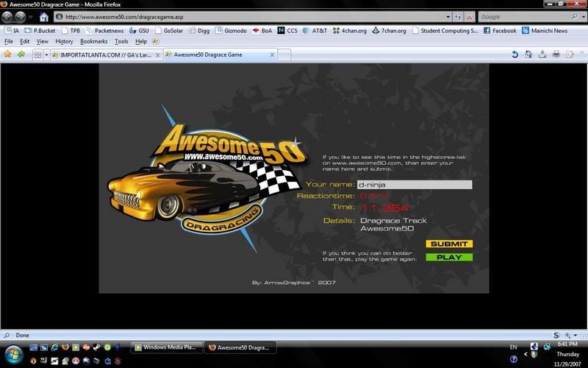Open the BoA bookmark
Image resolution: width=588 pixels, height=368 pixels.
tap(262, 30)
